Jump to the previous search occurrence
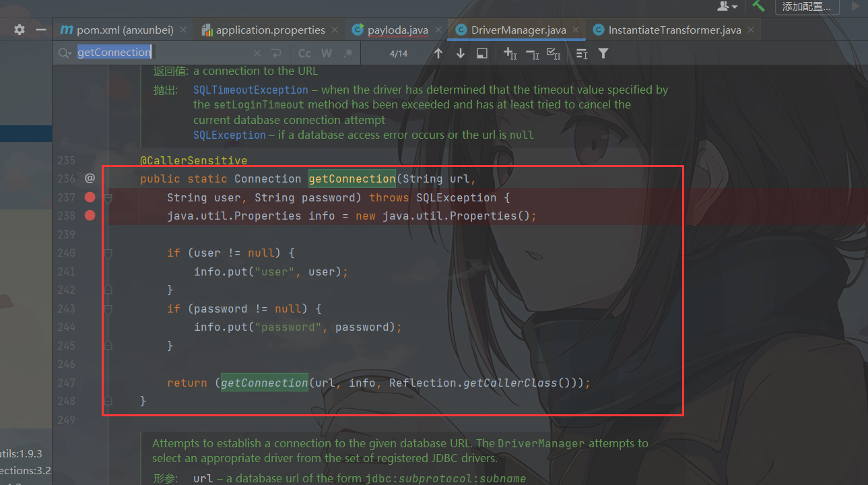868x485 pixels. click(438, 53)
